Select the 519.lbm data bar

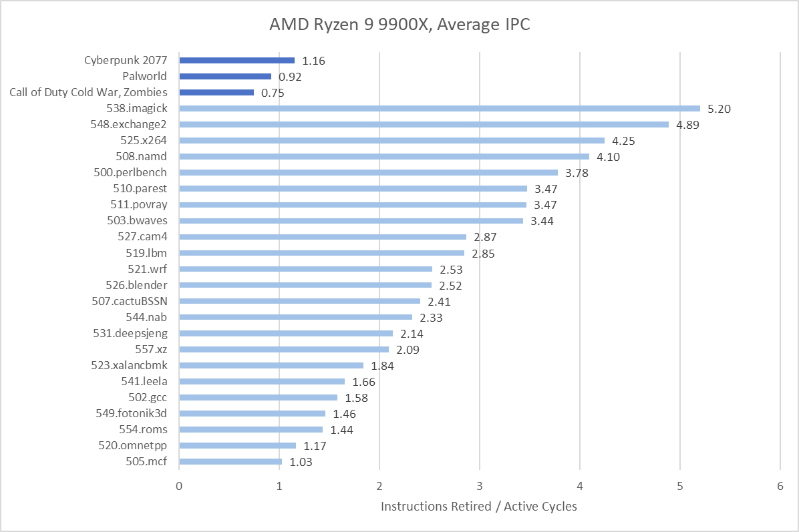point(321,253)
